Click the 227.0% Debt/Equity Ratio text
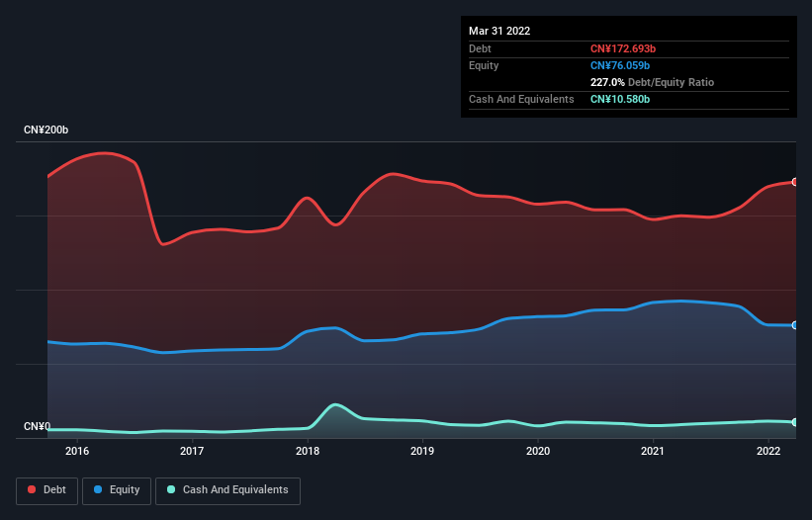 [x=652, y=82]
